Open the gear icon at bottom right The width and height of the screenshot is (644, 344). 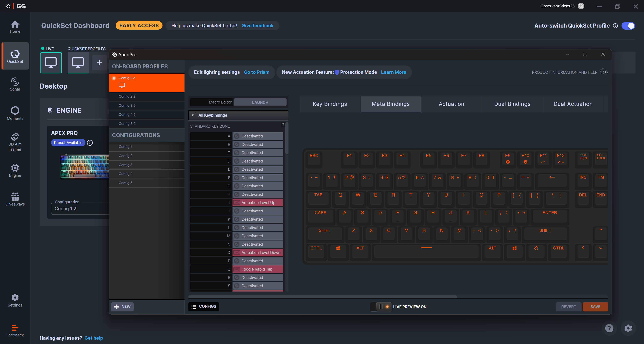coord(628,328)
